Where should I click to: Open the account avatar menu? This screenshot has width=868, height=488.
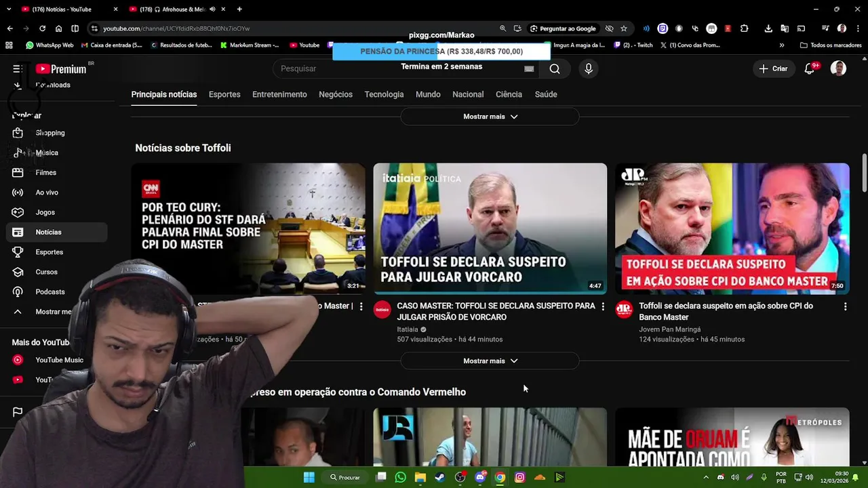(x=838, y=68)
